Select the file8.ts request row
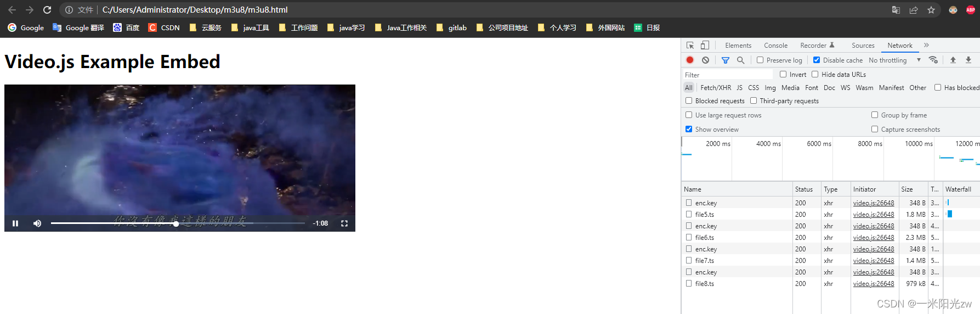The width and height of the screenshot is (980, 314). pyautogui.click(x=830, y=284)
